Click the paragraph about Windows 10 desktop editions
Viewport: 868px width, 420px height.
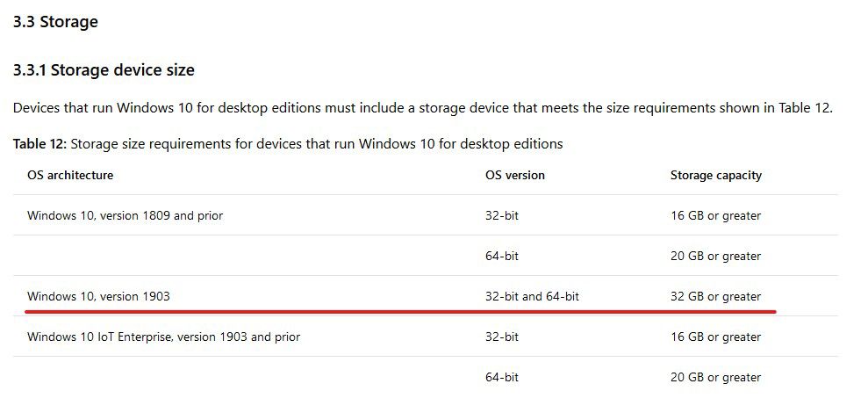click(423, 107)
